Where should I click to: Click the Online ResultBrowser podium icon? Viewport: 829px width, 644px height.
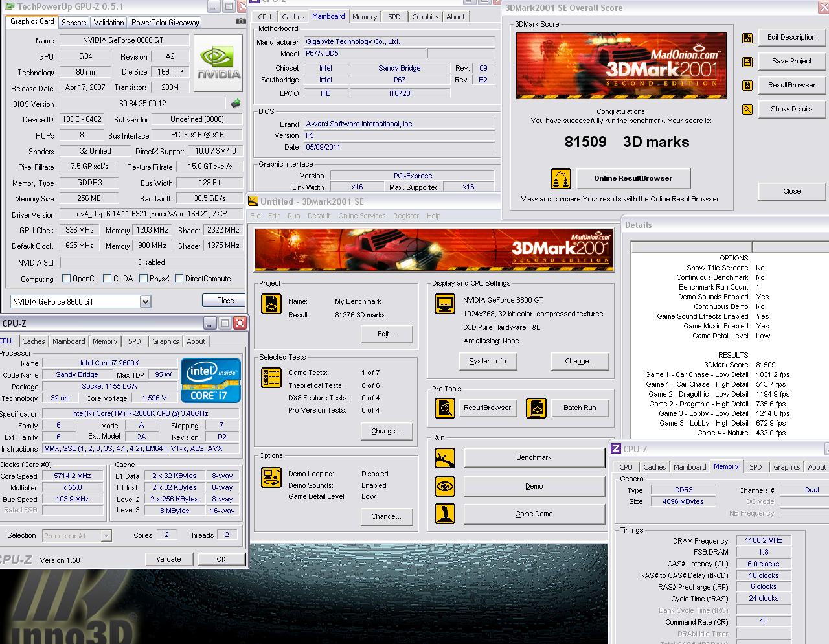(560, 178)
